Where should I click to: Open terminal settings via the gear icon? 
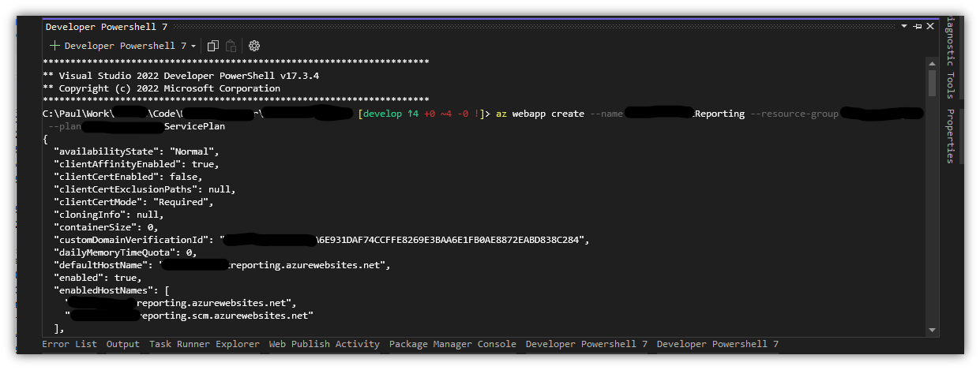click(254, 46)
